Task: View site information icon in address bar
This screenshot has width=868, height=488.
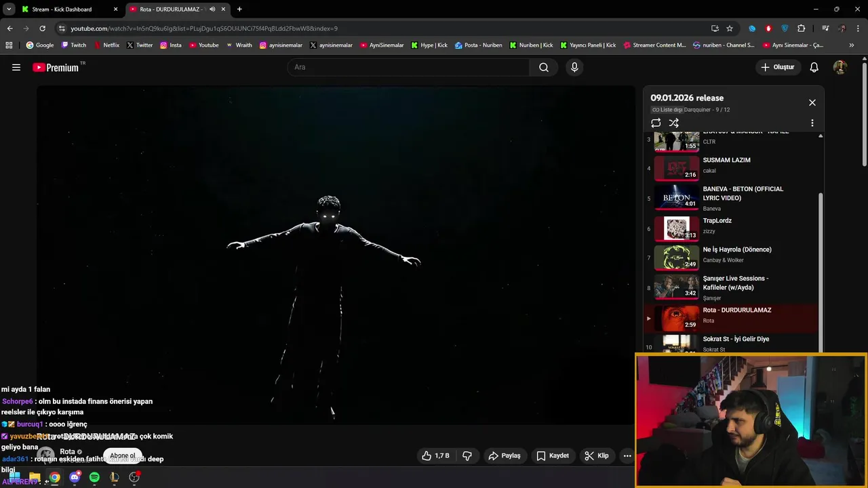Action: click(62, 28)
